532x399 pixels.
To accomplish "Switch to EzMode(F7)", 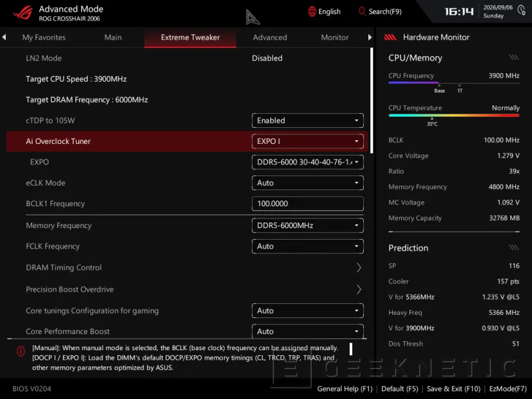I will point(508,389).
